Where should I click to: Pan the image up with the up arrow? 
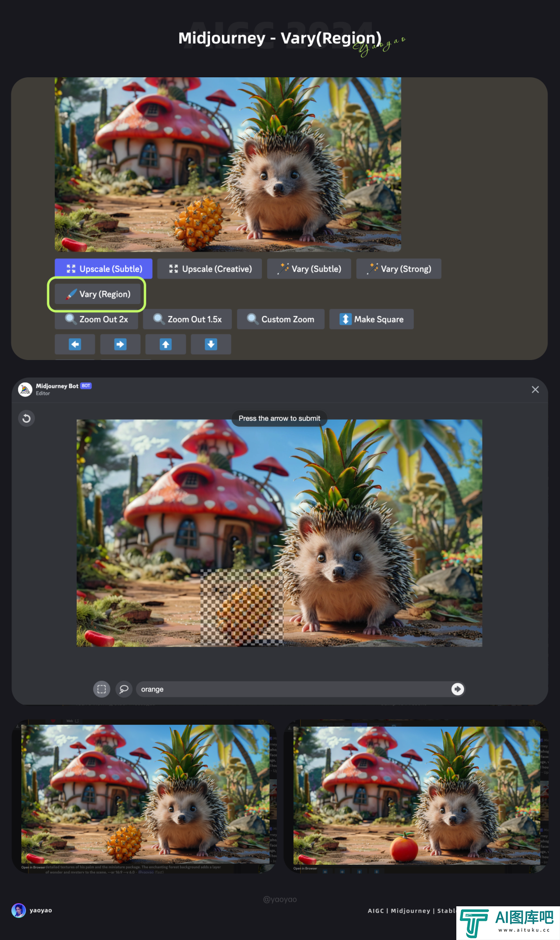pos(165,344)
